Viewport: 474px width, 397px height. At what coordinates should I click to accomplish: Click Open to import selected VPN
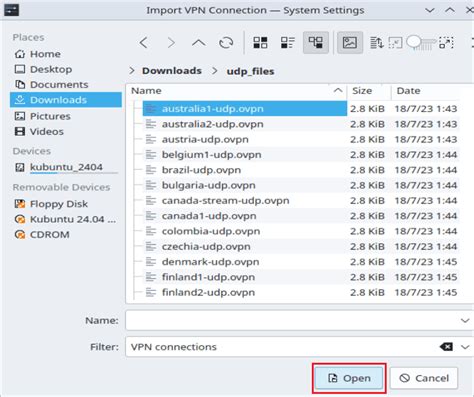pos(349,378)
